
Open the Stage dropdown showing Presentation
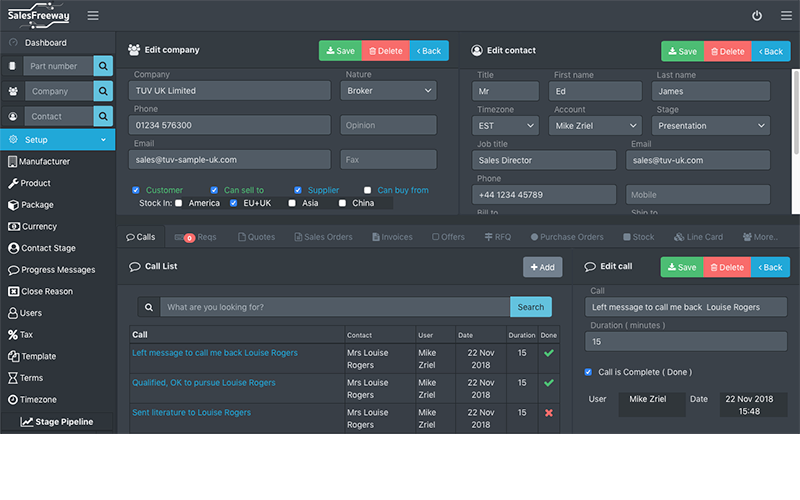pos(711,126)
